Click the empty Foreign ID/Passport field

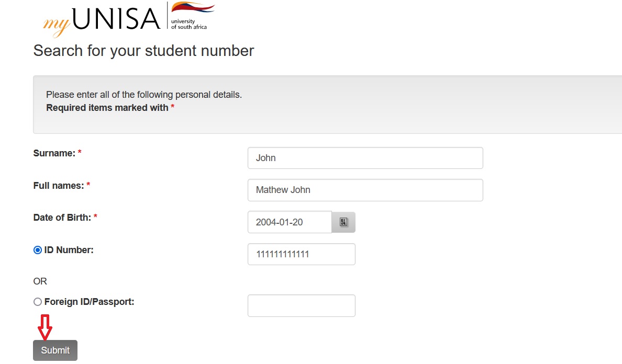pyautogui.click(x=301, y=305)
